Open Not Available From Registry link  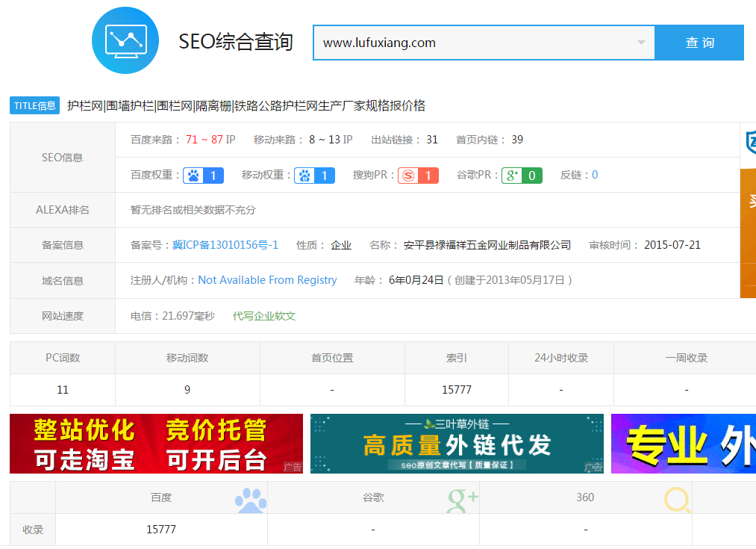[267, 280]
